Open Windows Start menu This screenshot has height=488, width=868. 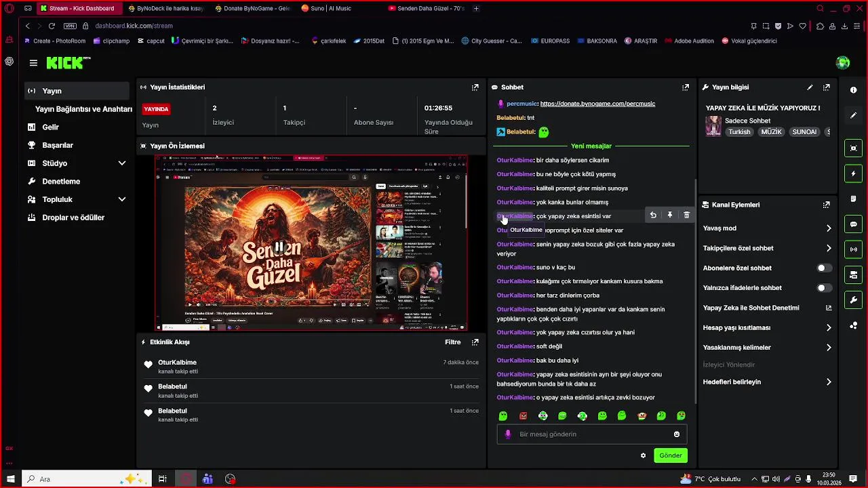point(11,479)
